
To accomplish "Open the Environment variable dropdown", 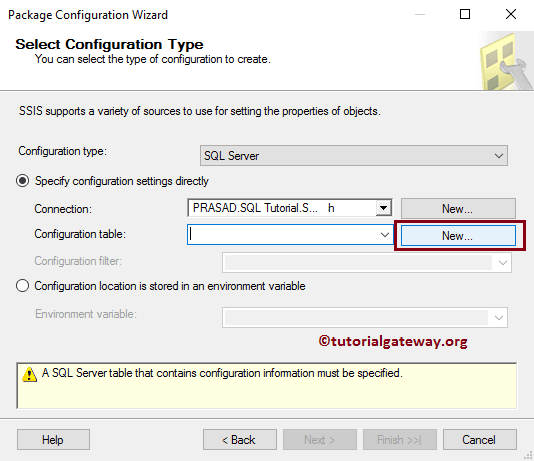I will click(x=365, y=317).
